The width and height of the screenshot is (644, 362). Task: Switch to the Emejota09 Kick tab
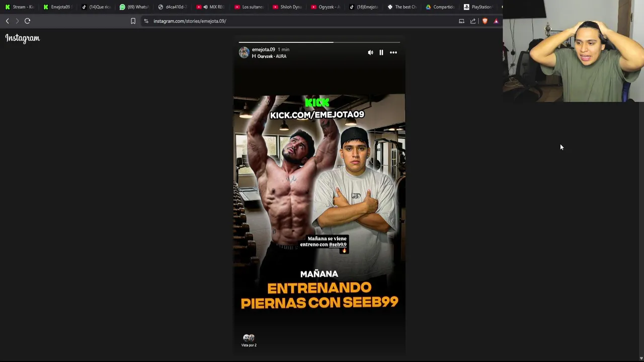click(57, 7)
